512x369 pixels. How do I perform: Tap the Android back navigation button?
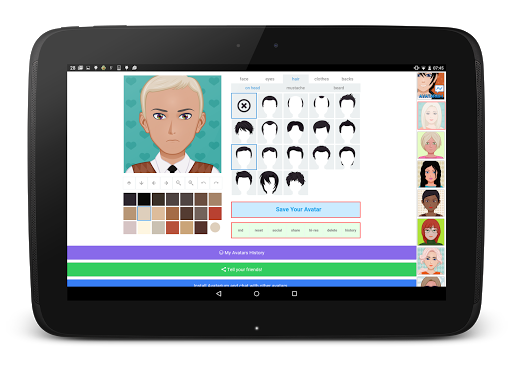(x=219, y=294)
